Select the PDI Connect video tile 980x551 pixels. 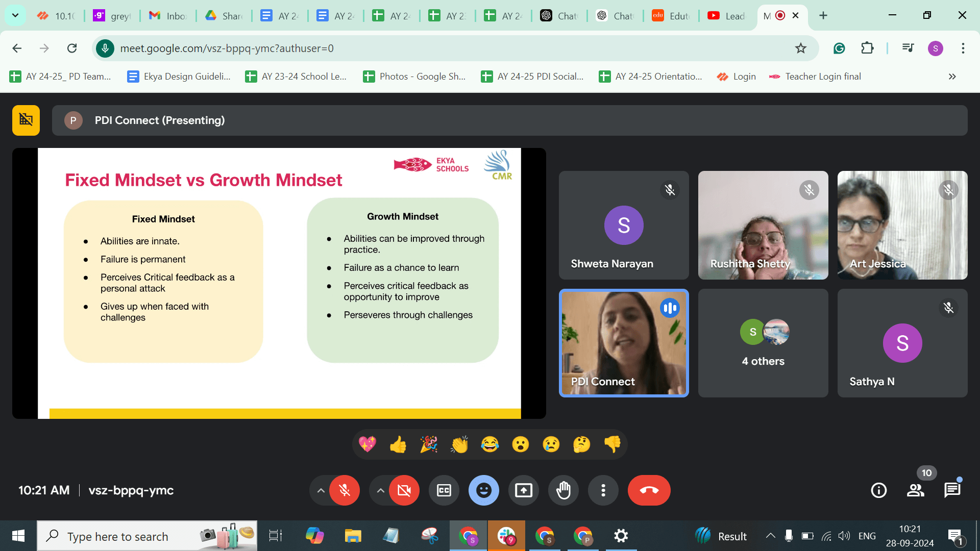tap(624, 343)
